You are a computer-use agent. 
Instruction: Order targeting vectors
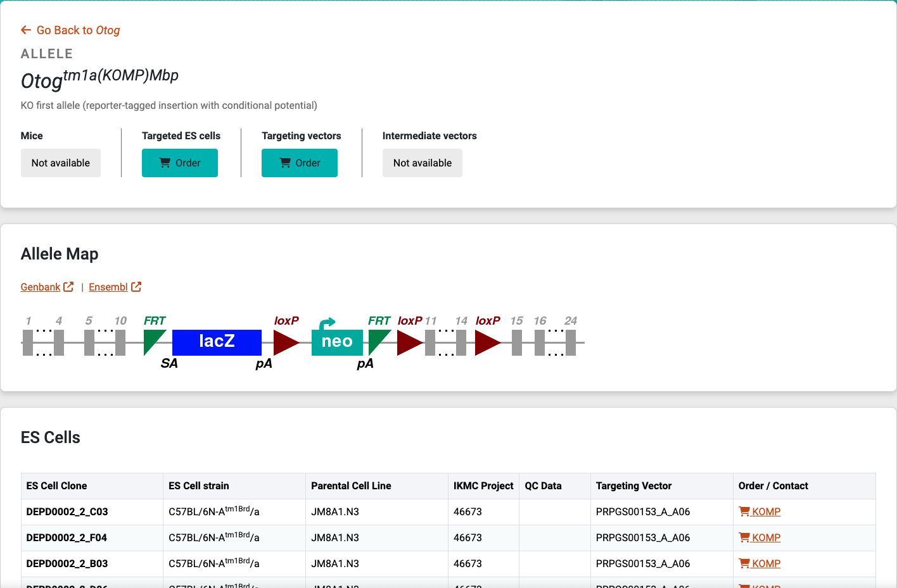click(300, 163)
